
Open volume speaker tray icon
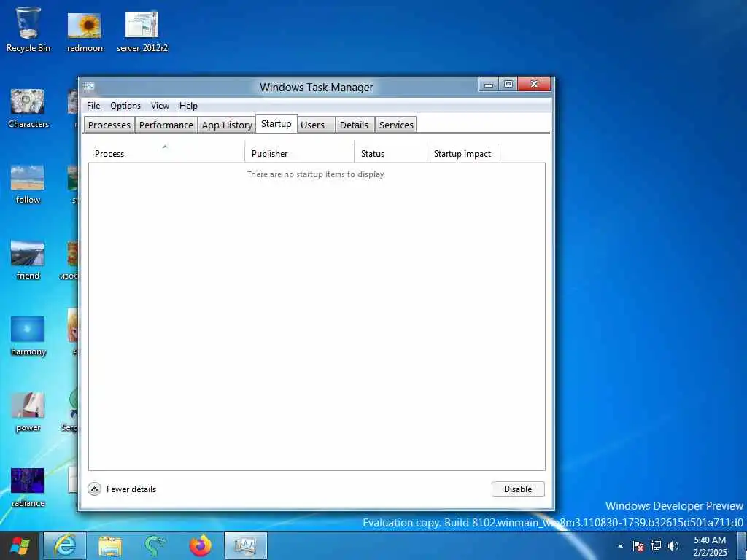[673, 546]
